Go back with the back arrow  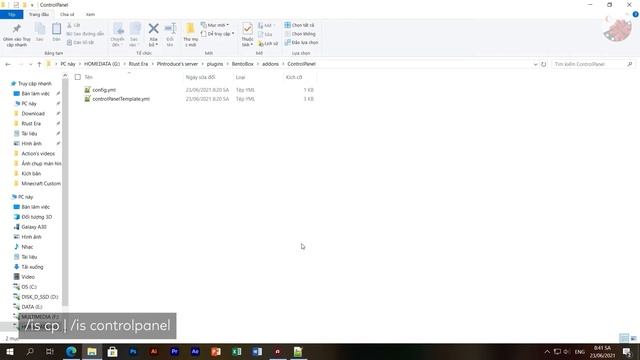pyautogui.click(x=8, y=64)
